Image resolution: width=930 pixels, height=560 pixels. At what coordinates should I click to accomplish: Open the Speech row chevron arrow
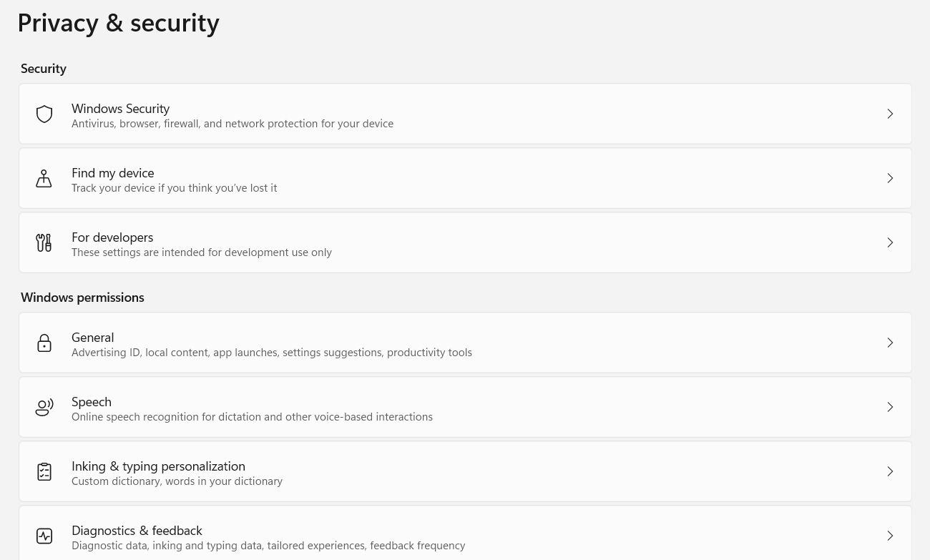[890, 407]
